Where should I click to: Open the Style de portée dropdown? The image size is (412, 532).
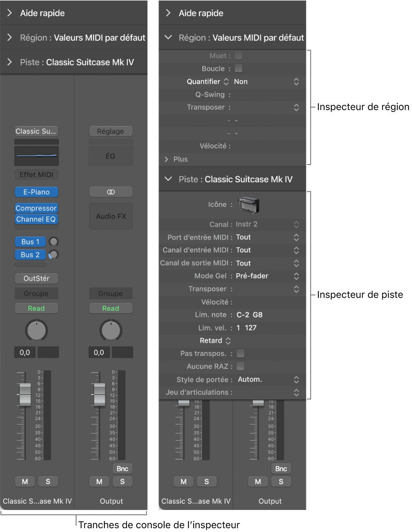click(296, 380)
